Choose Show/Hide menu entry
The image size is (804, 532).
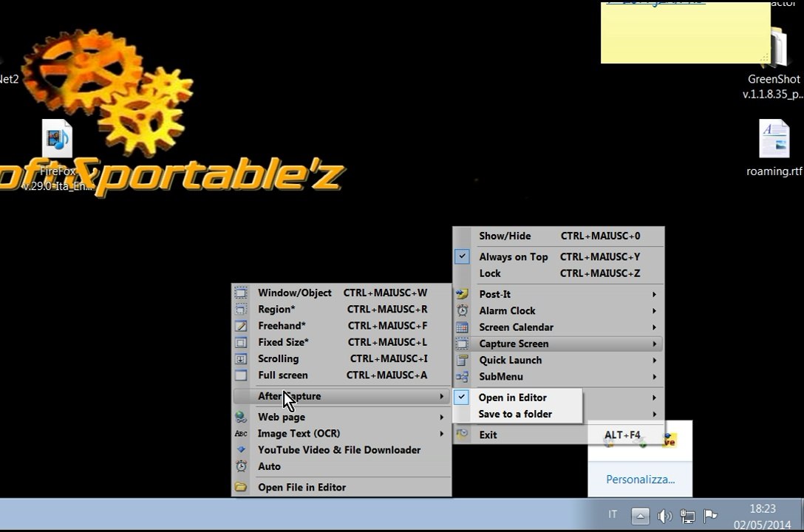coord(559,236)
